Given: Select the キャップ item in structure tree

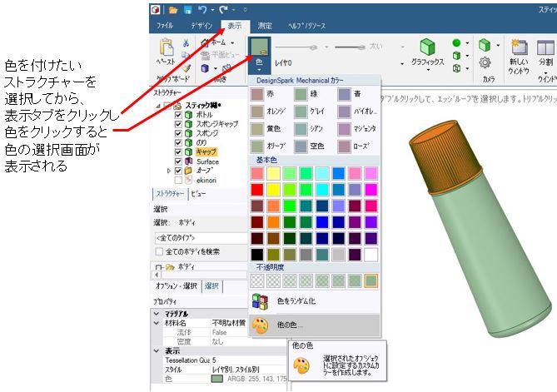Looking at the screenshot, I should (206, 152).
